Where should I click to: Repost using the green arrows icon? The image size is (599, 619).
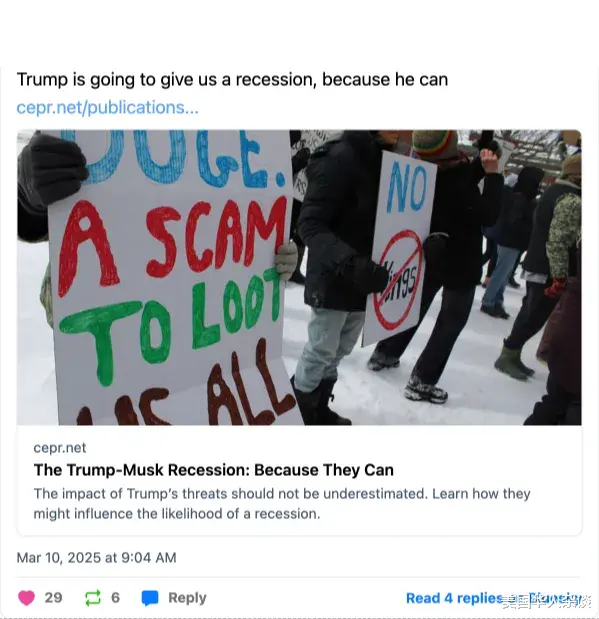(x=93, y=598)
